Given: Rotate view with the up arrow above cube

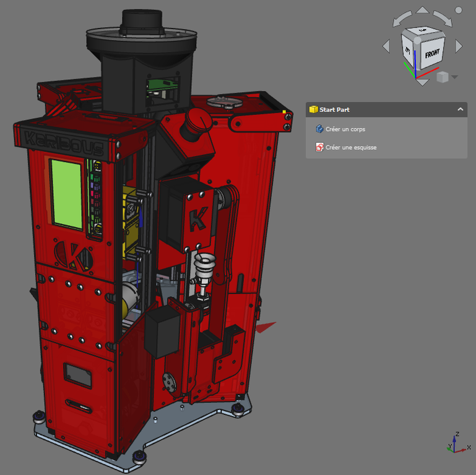Looking at the screenshot, I should pos(422,10).
